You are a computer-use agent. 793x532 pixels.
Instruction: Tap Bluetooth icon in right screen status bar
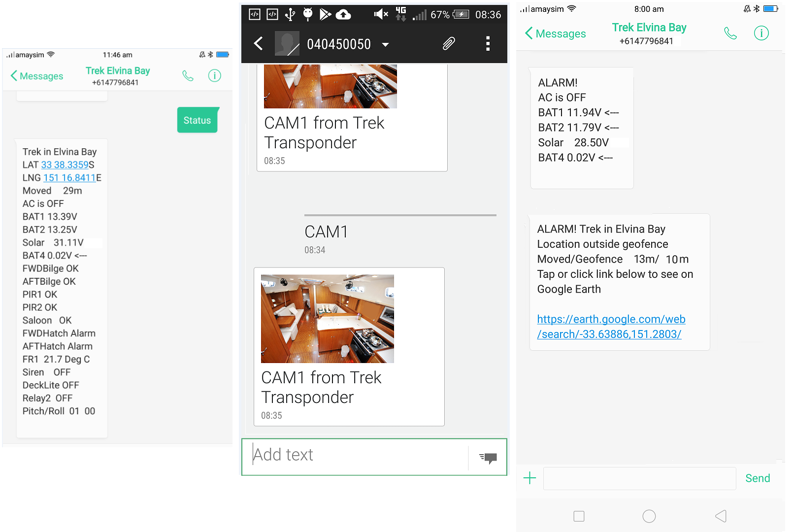click(x=757, y=8)
